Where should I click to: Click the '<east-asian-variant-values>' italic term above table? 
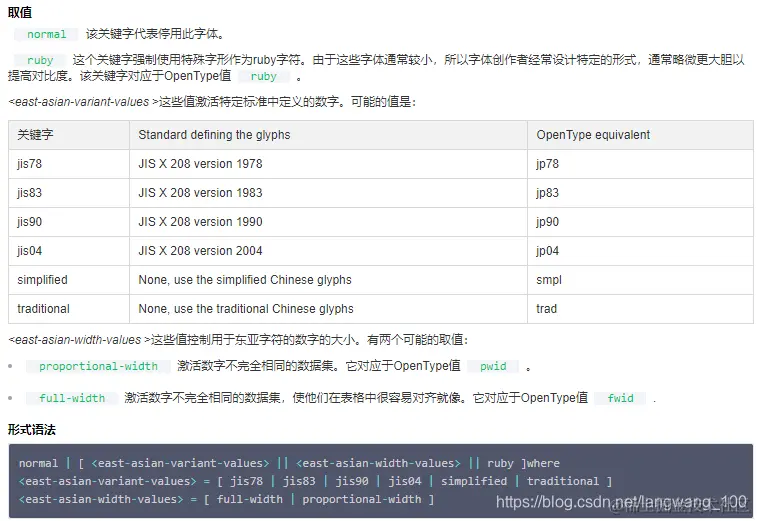click(83, 102)
